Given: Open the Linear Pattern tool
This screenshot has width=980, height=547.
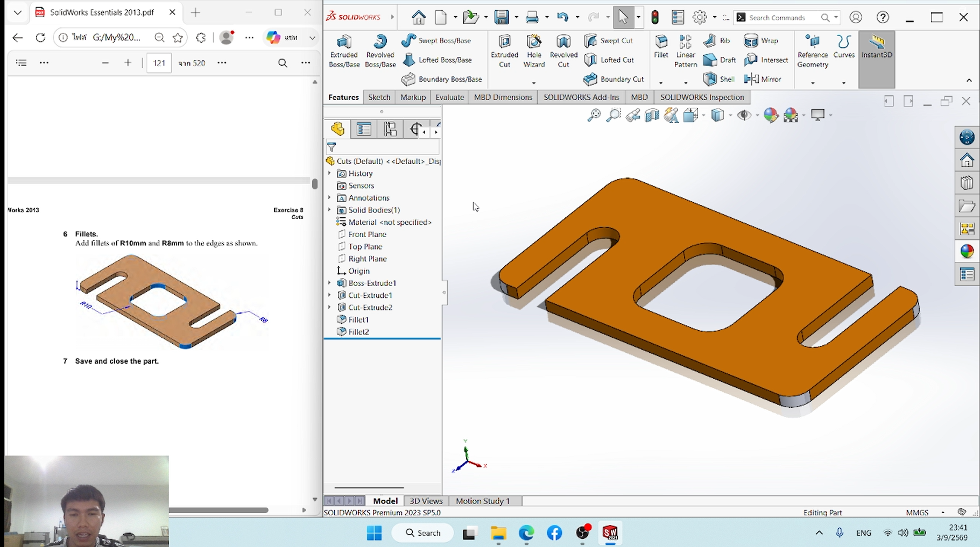Looking at the screenshot, I should coord(686,52).
